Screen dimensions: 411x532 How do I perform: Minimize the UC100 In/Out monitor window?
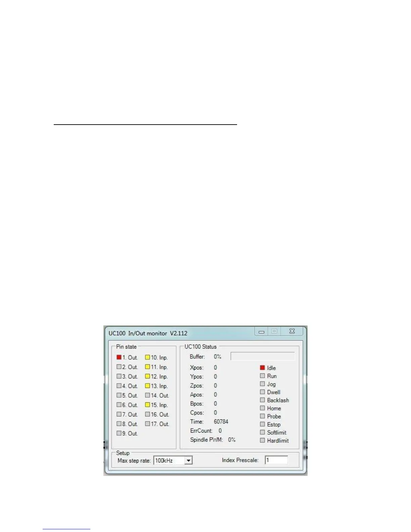(x=262, y=331)
